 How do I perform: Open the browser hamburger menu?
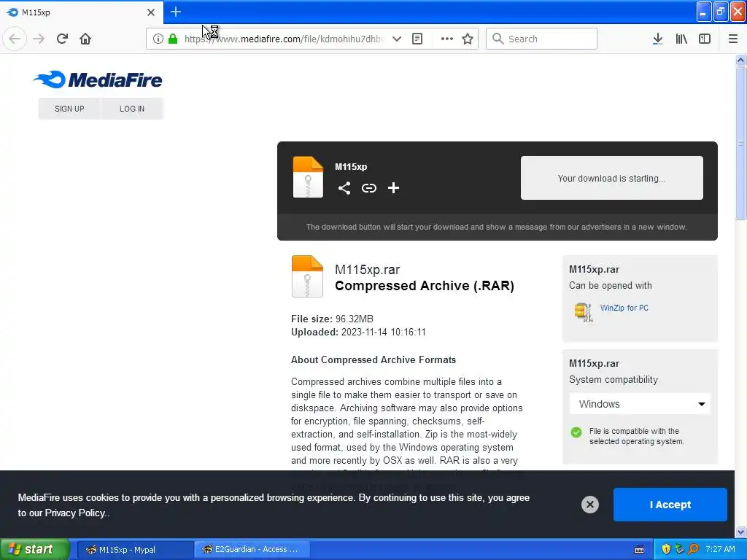(x=732, y=39)
